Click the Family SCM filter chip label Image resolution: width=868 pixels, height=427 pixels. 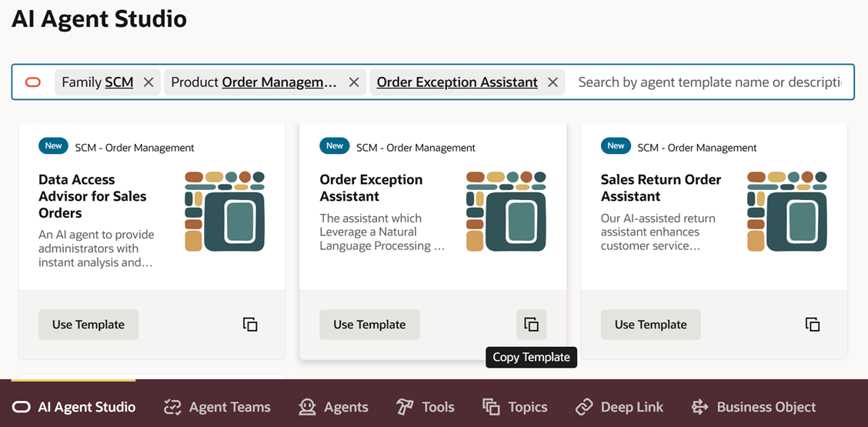click(98, 82)
